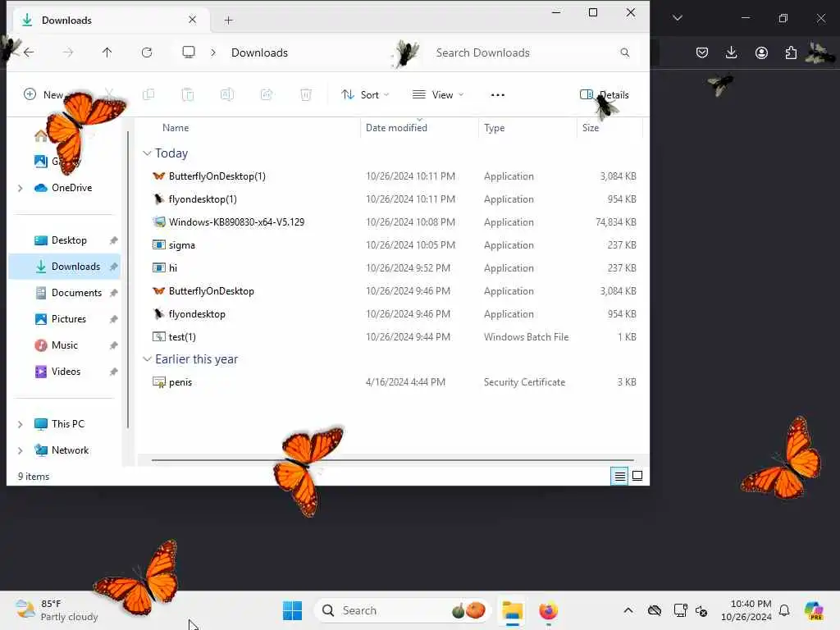Open Videos in the sidebar
This screenshot has height=630, width=840.
(66, 372)
